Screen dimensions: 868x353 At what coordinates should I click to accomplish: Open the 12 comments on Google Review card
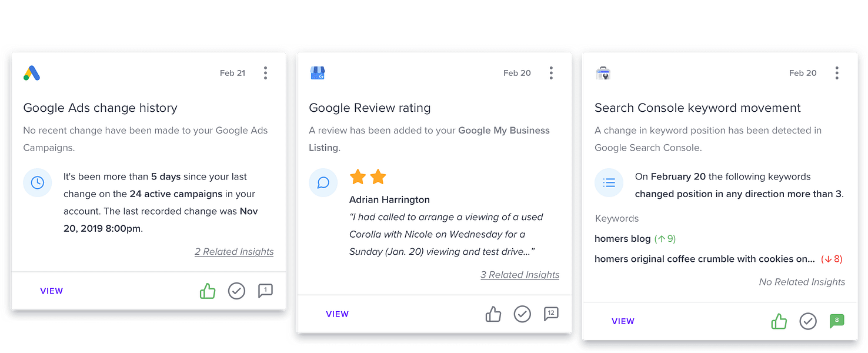click(551, 314)
